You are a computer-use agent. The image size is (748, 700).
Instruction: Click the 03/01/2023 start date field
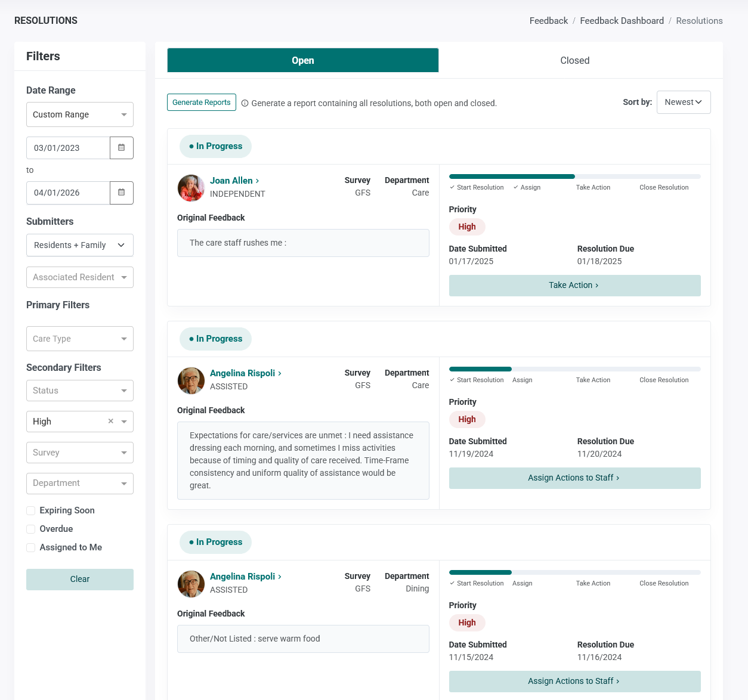coord(68,148)
